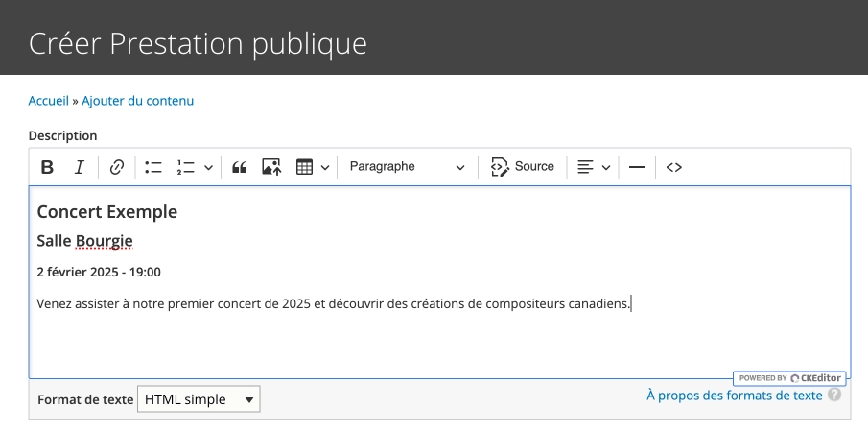Create a numbered list
The width and height of the screenshot is (868, 432).
click(x=185, y=167)
